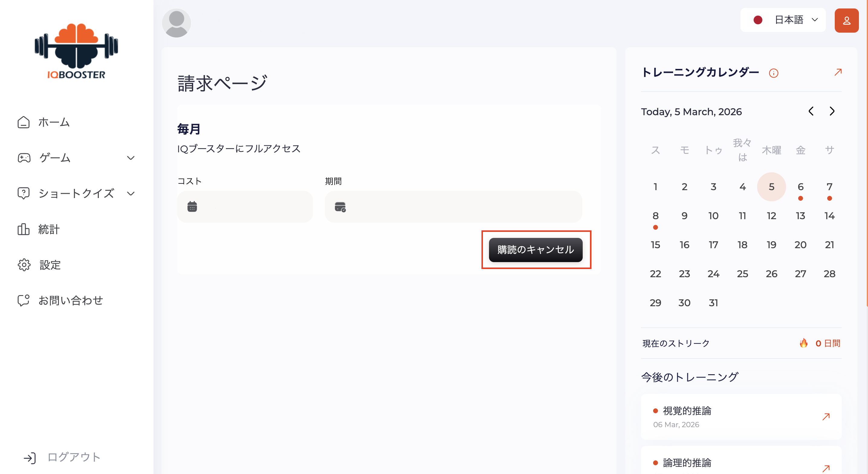Click the コスト input field

[245, 206]
